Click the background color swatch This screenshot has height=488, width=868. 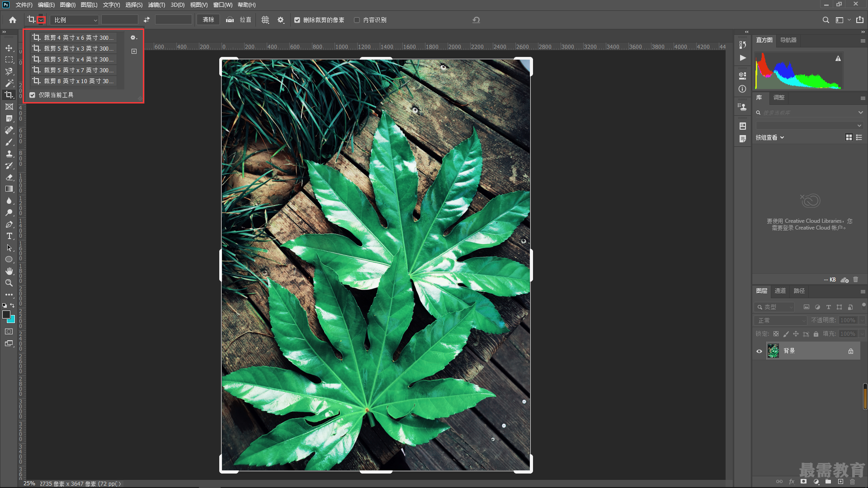[x=12, y=320]
